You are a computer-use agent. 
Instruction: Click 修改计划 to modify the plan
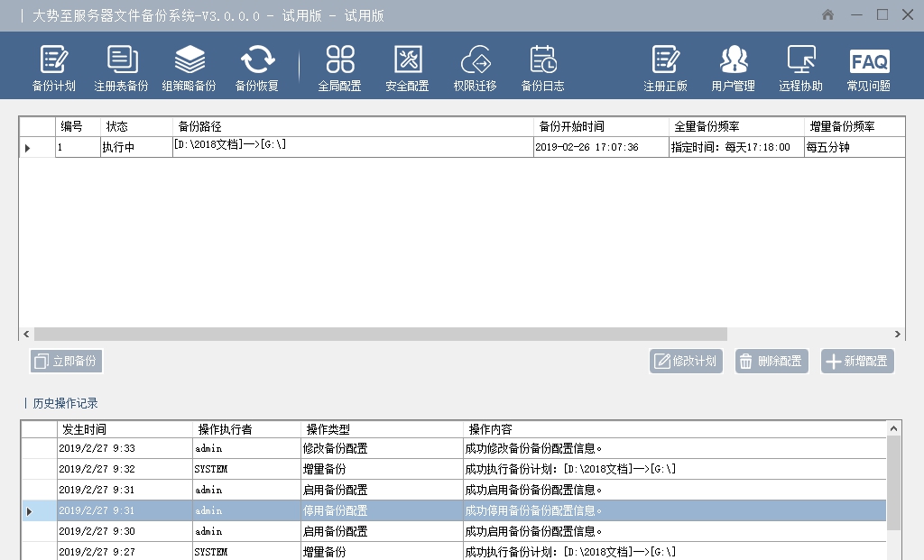click(686, 361)
